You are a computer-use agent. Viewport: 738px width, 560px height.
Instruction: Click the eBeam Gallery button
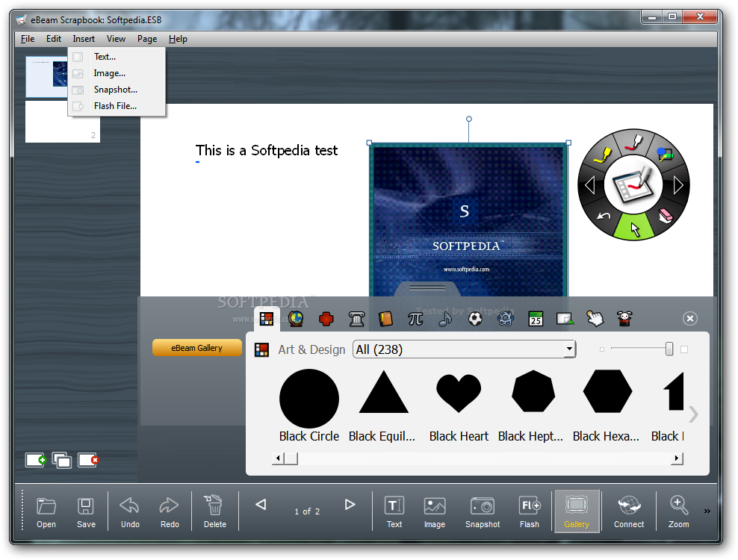196,348
